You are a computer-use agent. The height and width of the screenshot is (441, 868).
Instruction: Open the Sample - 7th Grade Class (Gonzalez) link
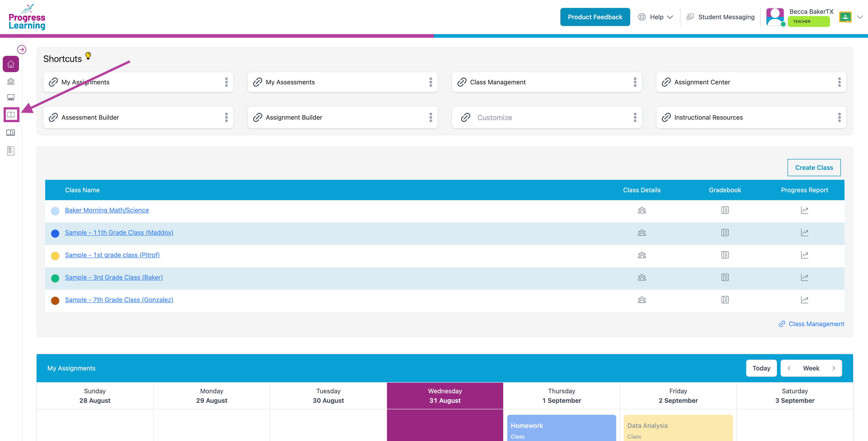119,300
